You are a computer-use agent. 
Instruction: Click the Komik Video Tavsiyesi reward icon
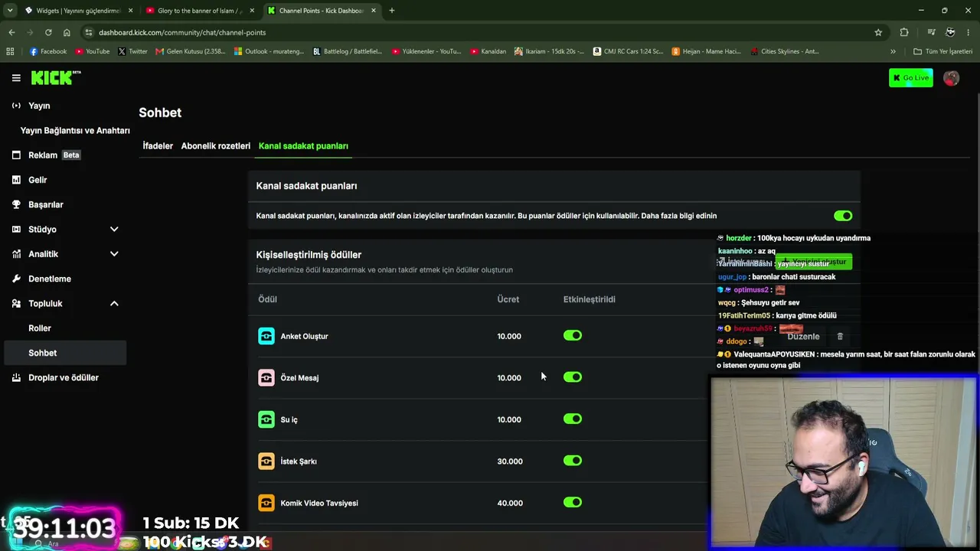(x=266, y=503)
